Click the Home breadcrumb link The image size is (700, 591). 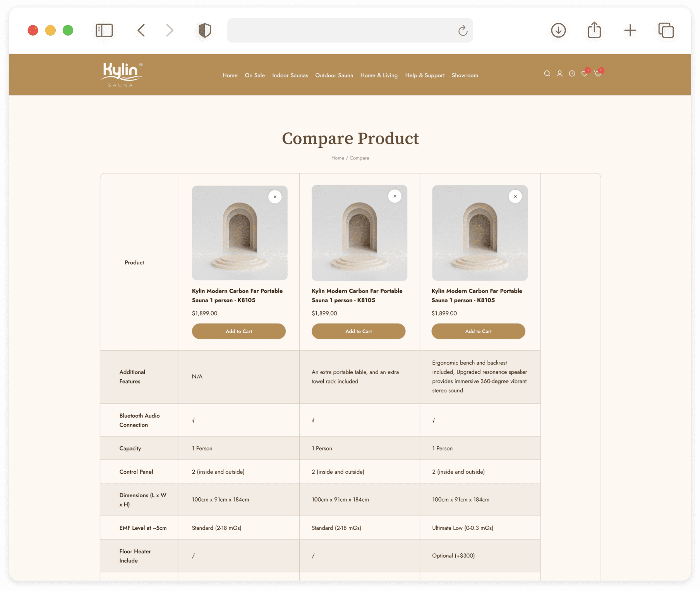[x=338, y=158]
